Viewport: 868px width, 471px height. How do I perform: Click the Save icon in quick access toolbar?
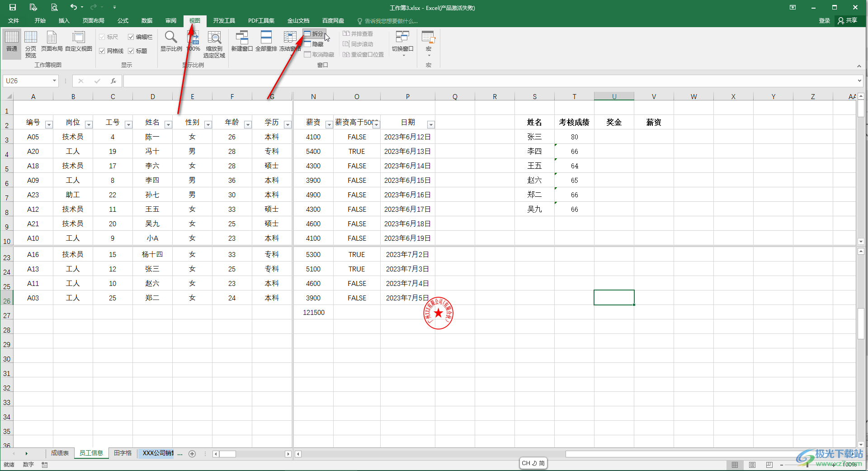tap(13, 7)
